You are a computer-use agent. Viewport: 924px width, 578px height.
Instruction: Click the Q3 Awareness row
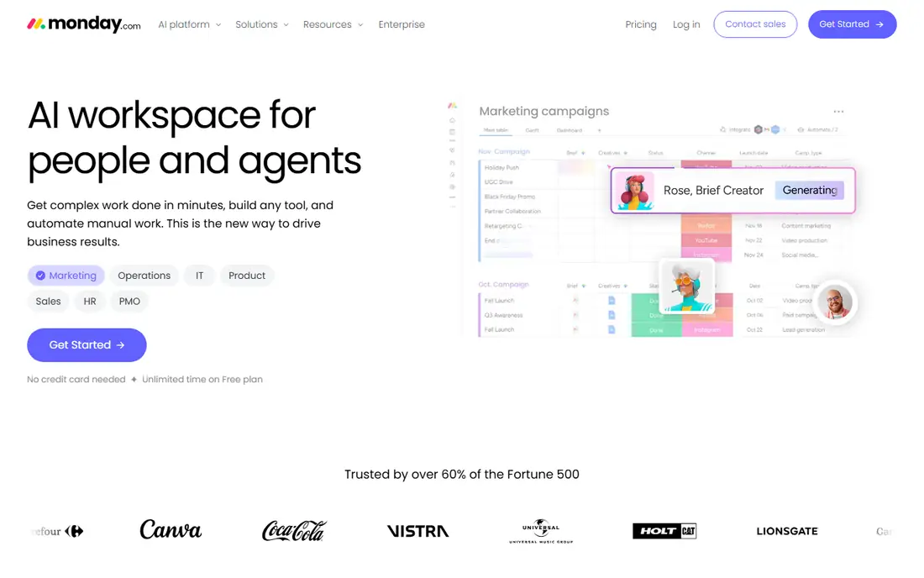point(503,315)
